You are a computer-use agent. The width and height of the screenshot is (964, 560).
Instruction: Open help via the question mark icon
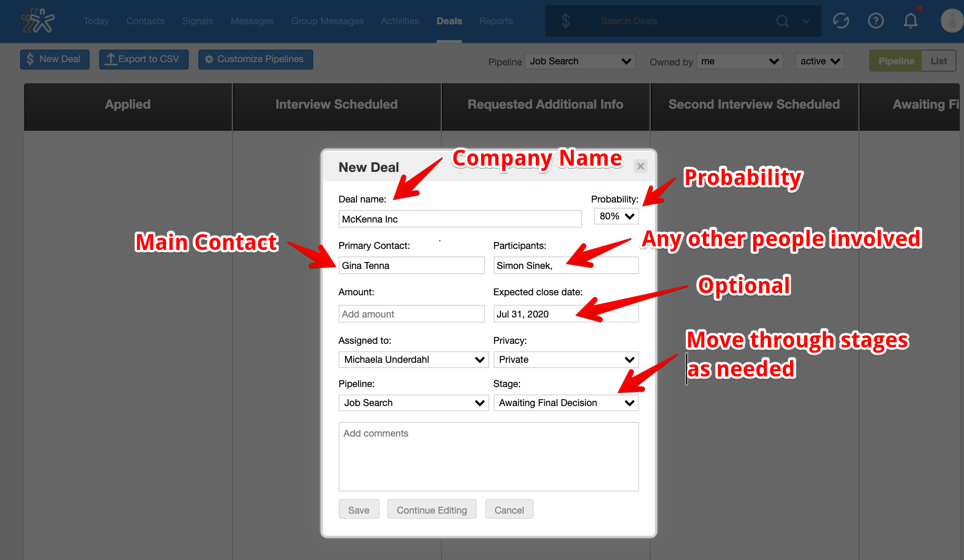(x=876, y=21)
